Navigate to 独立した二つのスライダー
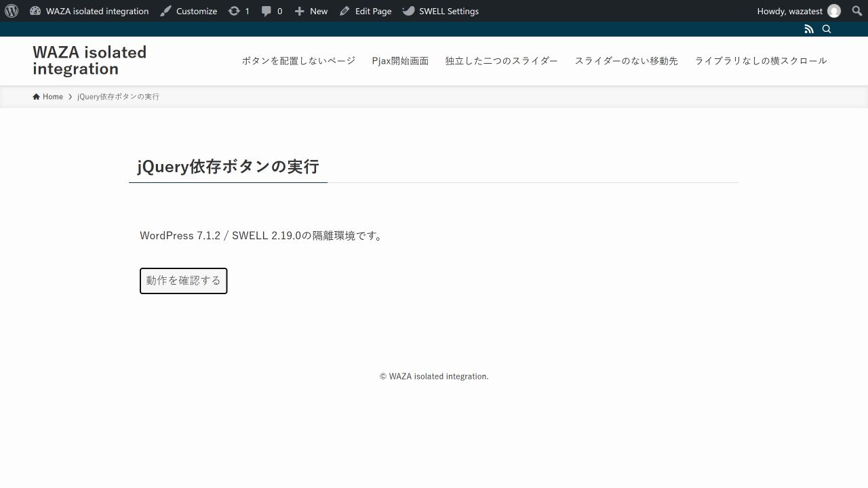The width and height of the screenshot is (868, 488). pyautogui.click(x=502, y=61)
